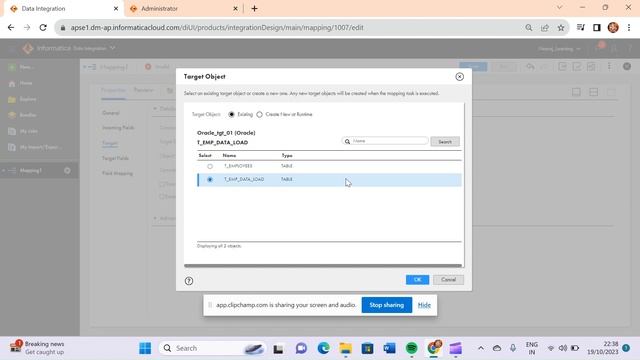Viewport: 640px width, 360px height.
Task: Open browser zoom magnifier icon
Action: point(529,27)
